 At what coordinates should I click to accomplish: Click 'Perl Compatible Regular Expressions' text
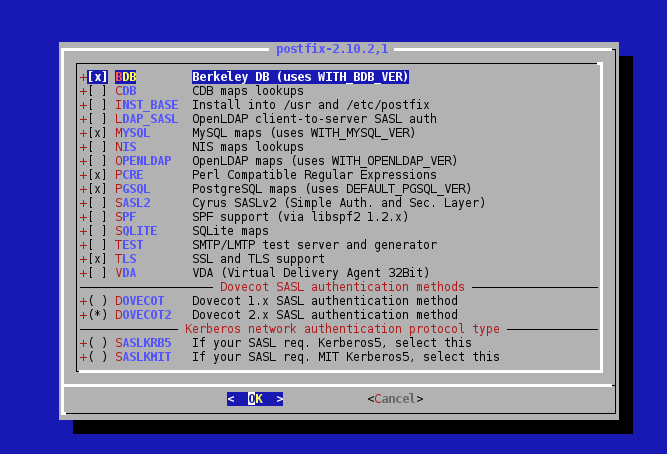[x=314, y=175]
